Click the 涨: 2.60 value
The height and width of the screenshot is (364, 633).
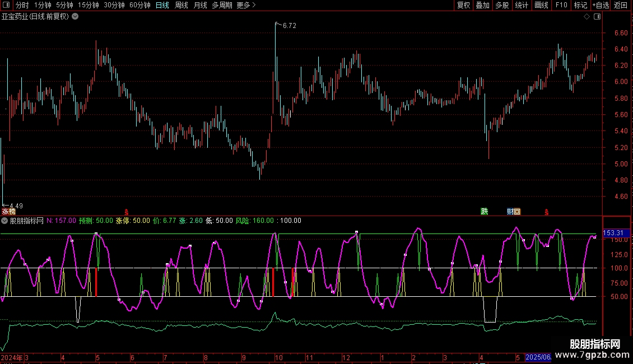[x=190, y=221]
